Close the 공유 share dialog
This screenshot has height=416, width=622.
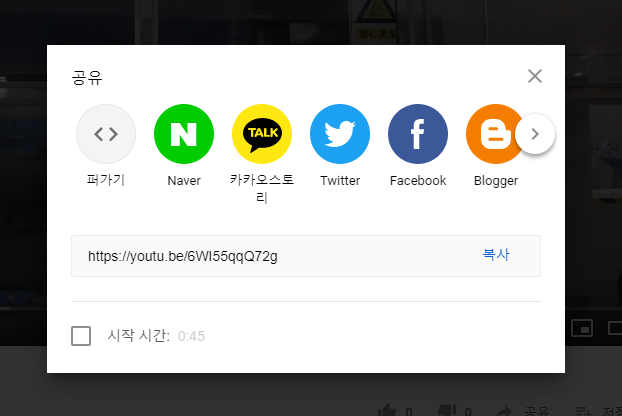click(535, 76)
